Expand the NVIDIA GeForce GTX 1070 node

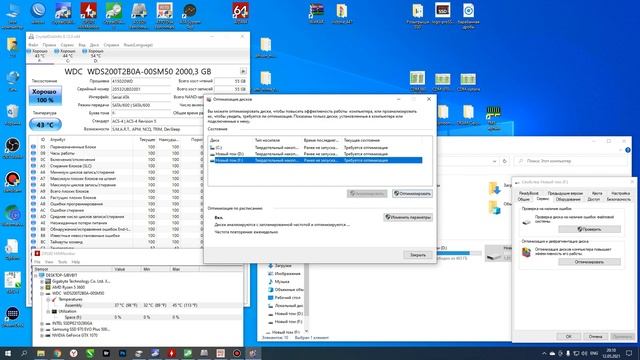pos(42,336)
